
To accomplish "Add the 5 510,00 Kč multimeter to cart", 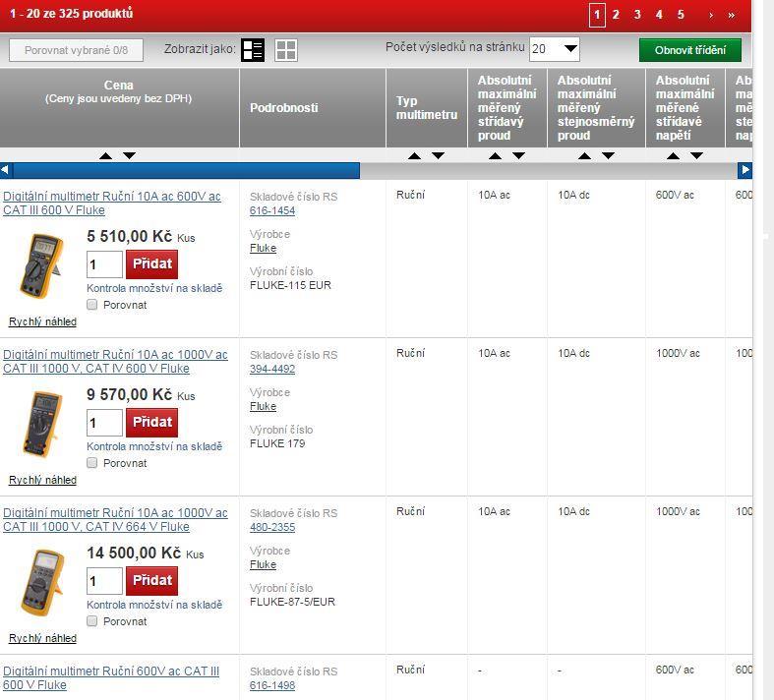I will tap(152, 264).
